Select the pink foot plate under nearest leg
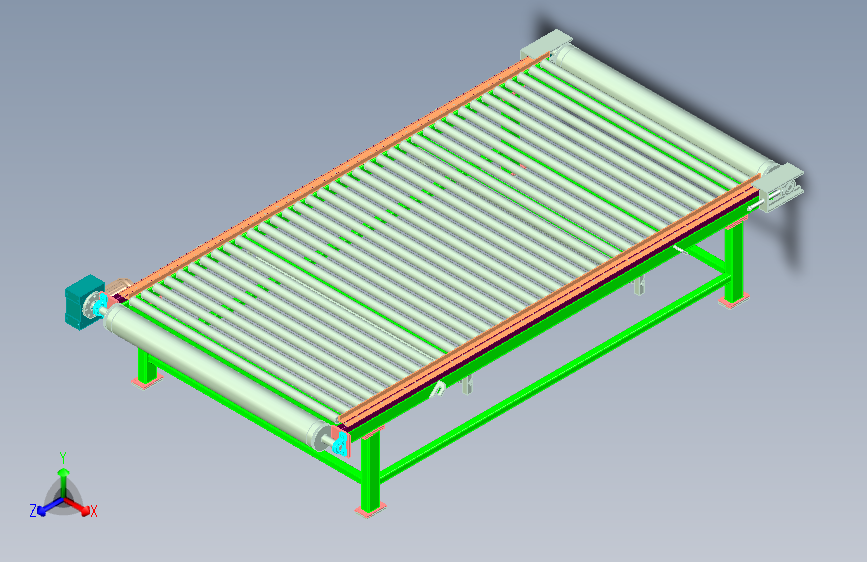This screenshot has height=562, width=867. click(370, 511)
